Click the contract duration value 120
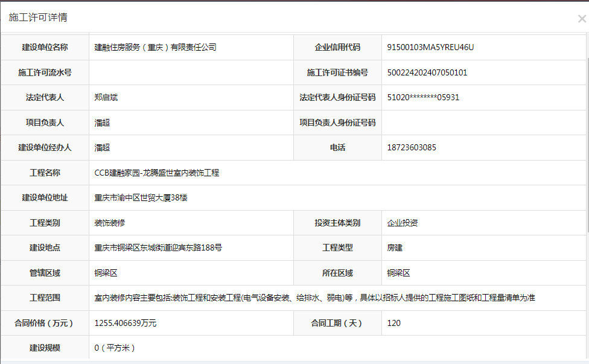Viewport: 589px width, 364px height. 394,323
